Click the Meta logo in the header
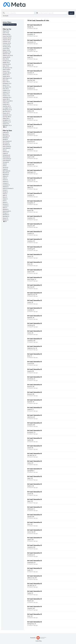The image size is (76, 644). pos(14,4)
